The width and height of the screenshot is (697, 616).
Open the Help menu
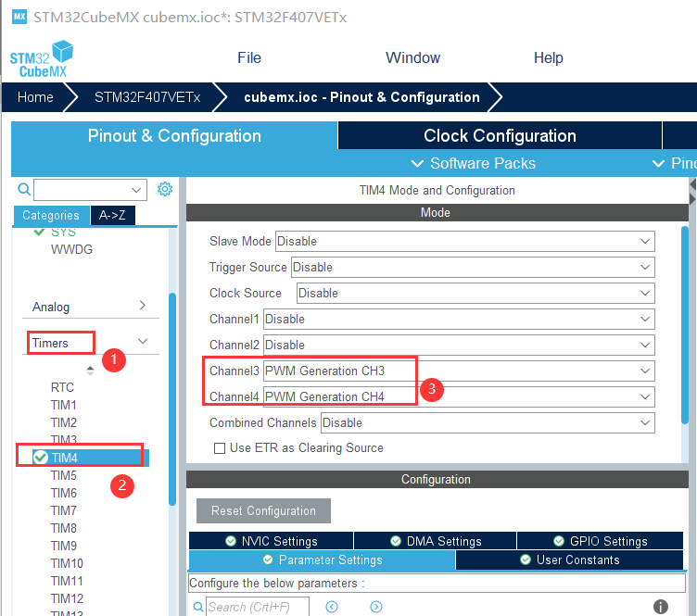[x=548, y=57]
